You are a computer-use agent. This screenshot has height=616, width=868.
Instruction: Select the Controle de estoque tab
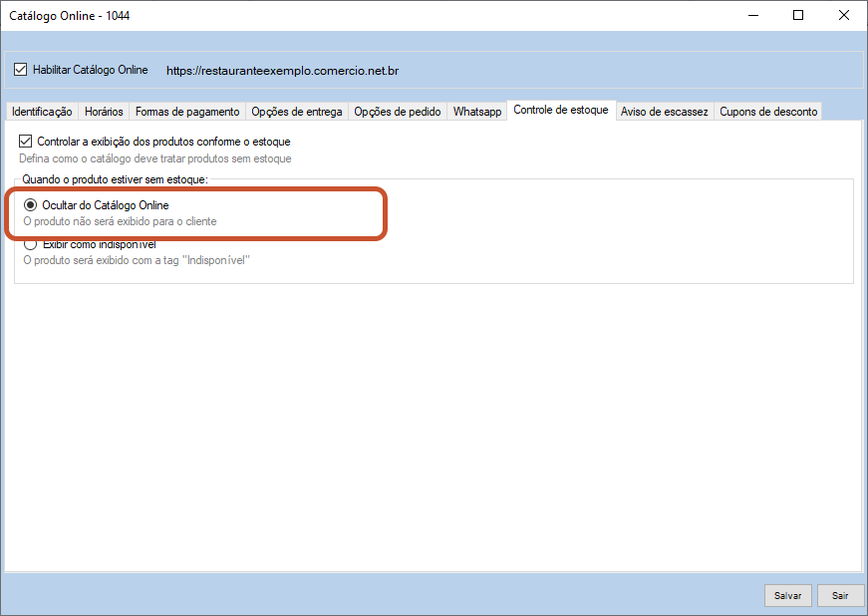pos(561,110)
